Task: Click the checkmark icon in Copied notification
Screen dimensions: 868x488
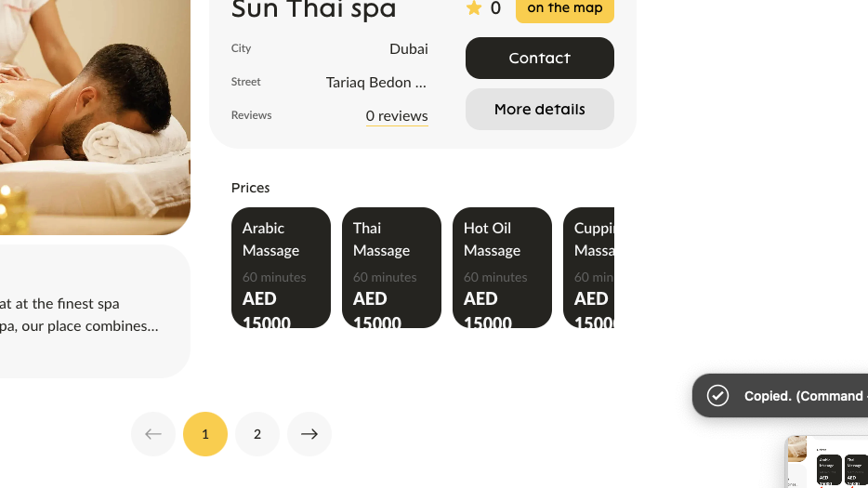Action: 717,396
